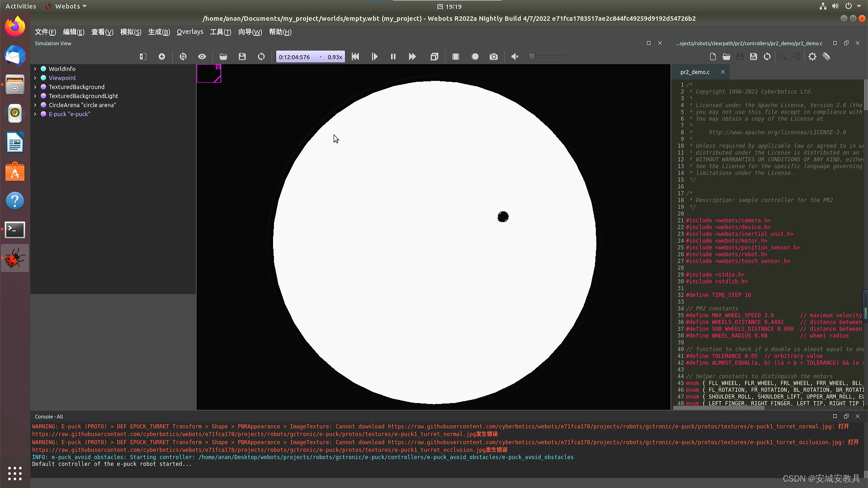Open the 查看(V) menu

(102, 32)
